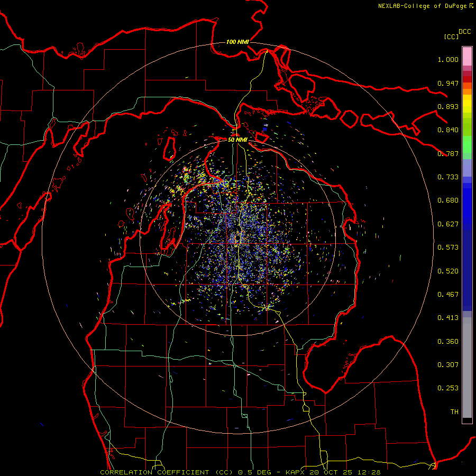This screenshot has height=476, width=476.
Task: Click the bright green segment of the color bar
Action: 467,144
